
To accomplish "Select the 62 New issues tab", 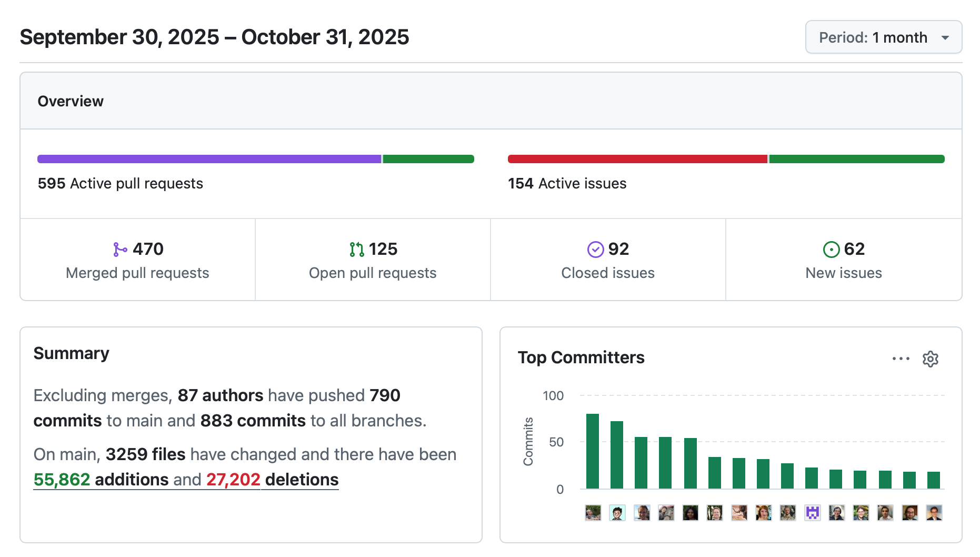I will (x=843, y=260).
